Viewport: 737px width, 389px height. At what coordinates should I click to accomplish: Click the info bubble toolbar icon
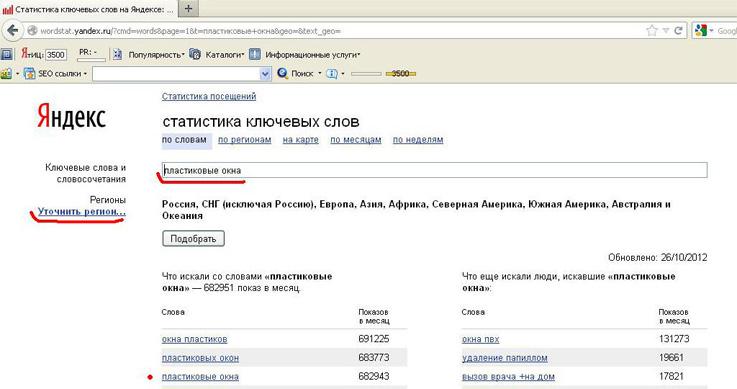(332, 74)
